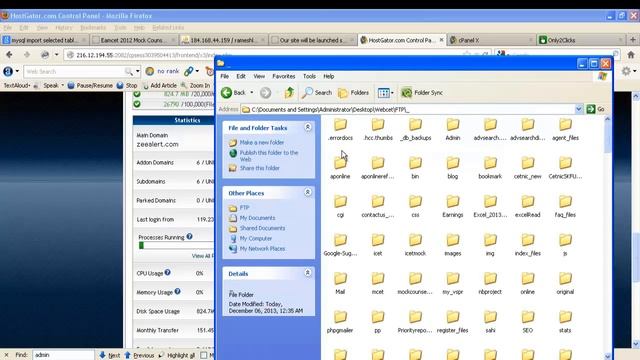Select the SEO folder
The image size is (640, 360).
tap(527, 322)
